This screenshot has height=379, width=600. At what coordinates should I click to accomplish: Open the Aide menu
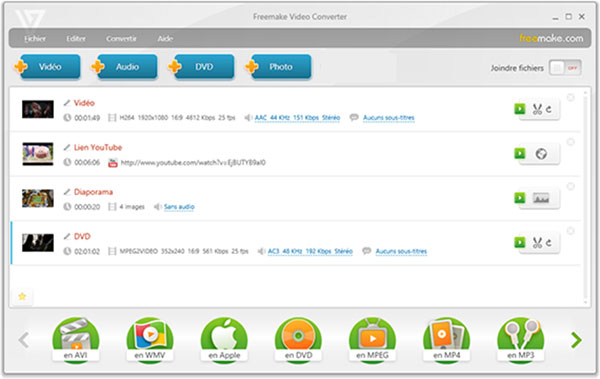coord(165,39)
